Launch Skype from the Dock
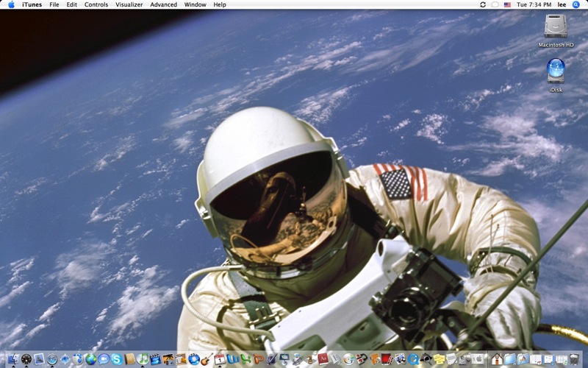This screenshot has width=588, height=368. click(117, 359)
